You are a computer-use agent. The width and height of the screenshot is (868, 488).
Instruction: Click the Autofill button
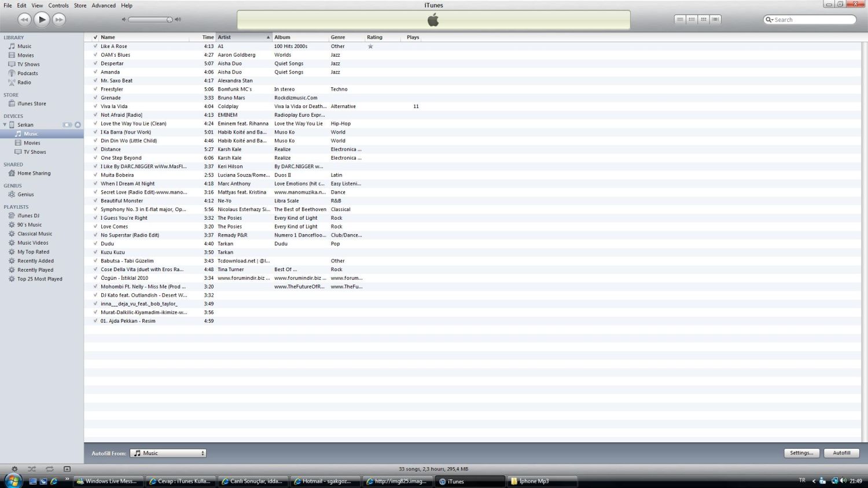click(x=841, y=453)
